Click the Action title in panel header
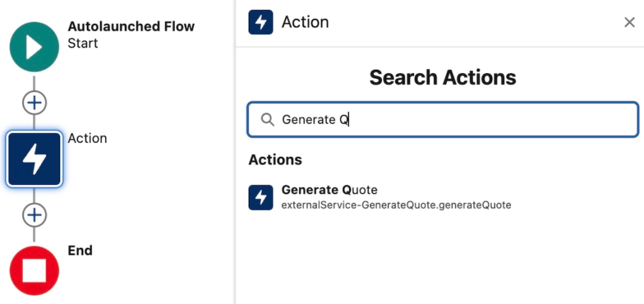This screenshot has height=304, width=644. click(305, 23)
